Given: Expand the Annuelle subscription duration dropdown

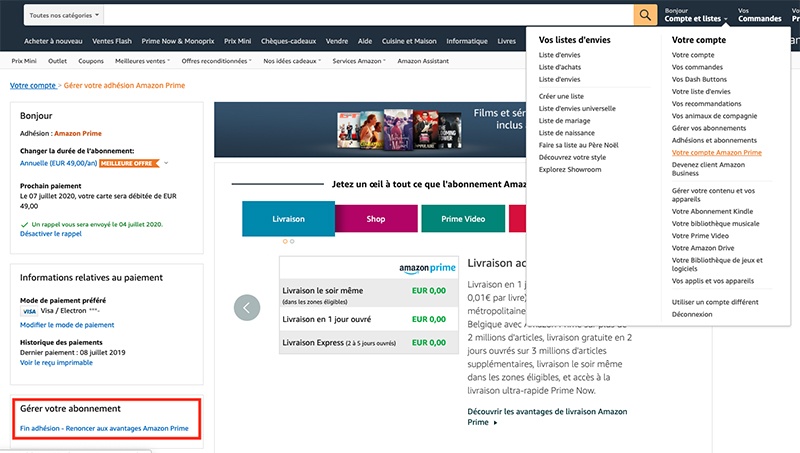Looking at the screenshot, I should coord(166,162).
